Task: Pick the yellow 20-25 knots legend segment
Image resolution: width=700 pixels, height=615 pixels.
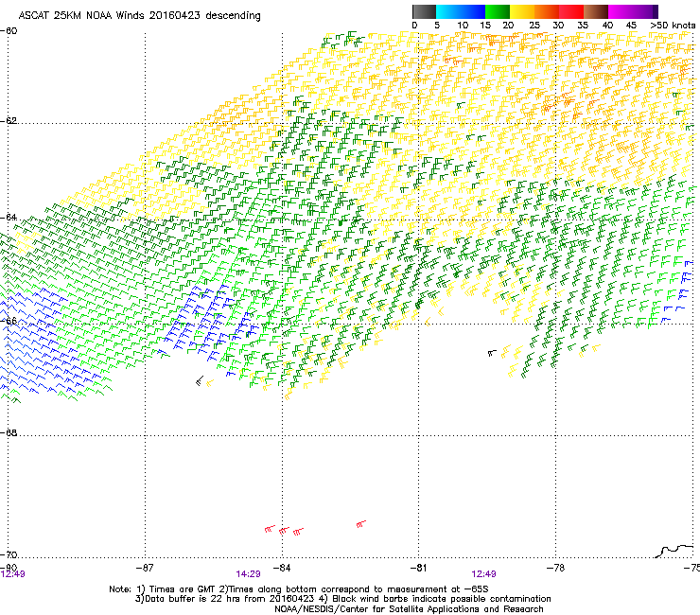Action: click(522, 11)
